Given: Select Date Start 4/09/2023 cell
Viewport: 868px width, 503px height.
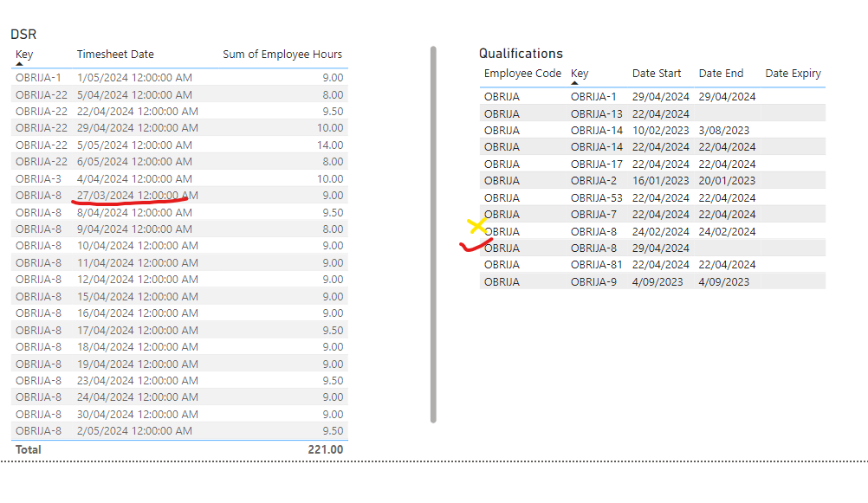Looking at the screenshot, I should click(x=657, y=282).
